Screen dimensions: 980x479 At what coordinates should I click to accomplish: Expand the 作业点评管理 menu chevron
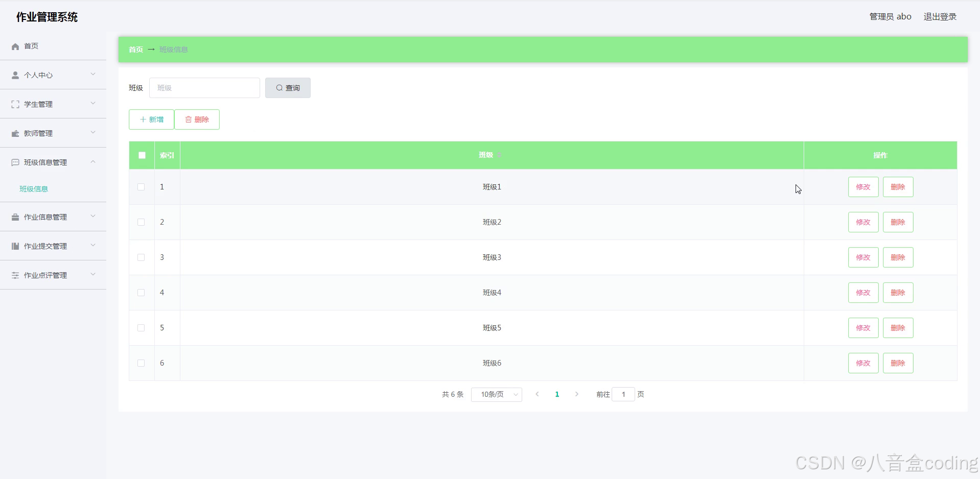point(93,275)
